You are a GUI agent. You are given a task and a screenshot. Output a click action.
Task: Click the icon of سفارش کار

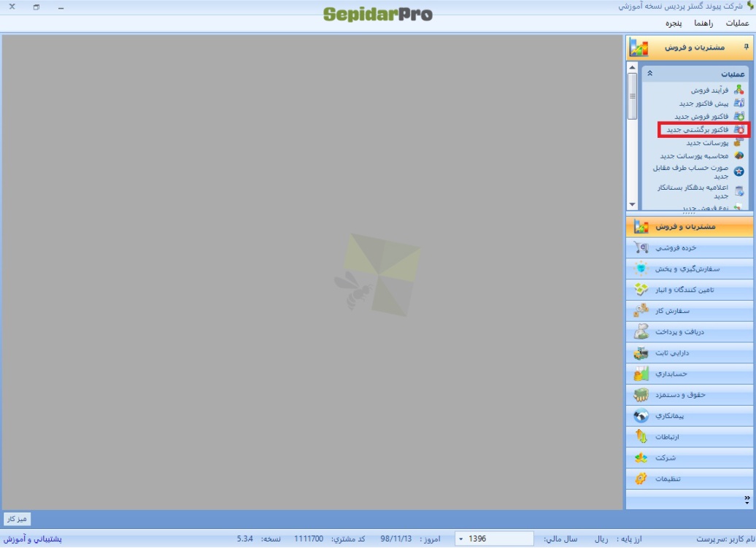coord(641,311)
